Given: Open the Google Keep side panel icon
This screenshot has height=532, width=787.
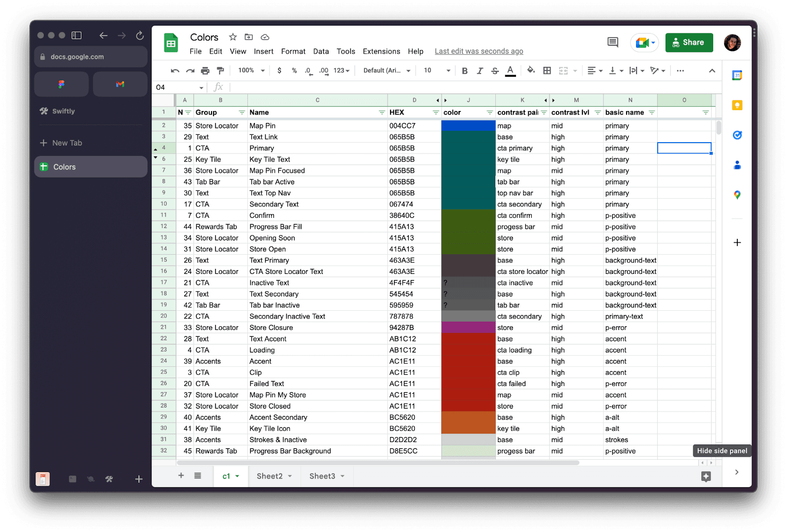Looking at the screenshot, I should click(737, 105).
